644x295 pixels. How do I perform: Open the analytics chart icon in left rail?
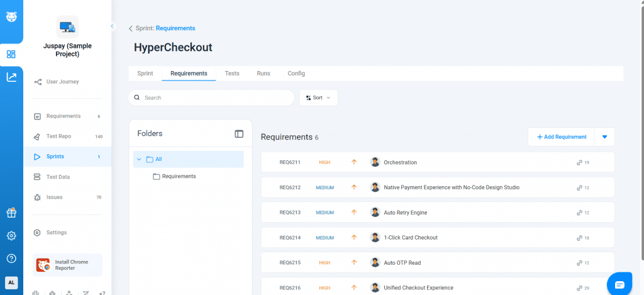pyautogui.click(x=11, y=77)
